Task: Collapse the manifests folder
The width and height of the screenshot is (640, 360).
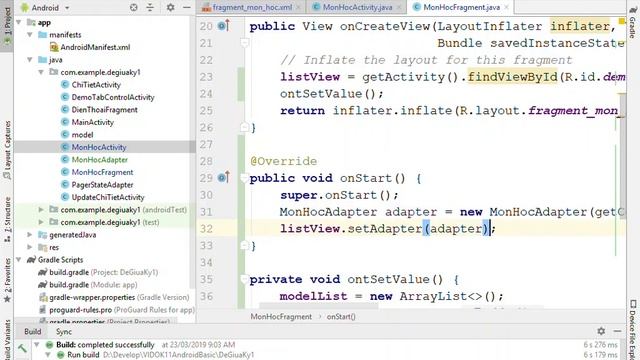Action: [30, 35]
